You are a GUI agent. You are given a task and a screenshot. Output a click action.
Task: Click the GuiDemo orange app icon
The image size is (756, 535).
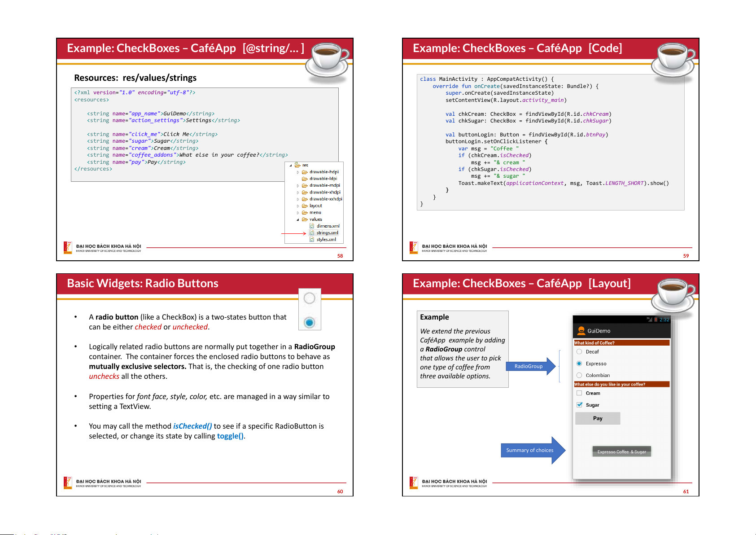pyautogui.click(x=581, y=331)
